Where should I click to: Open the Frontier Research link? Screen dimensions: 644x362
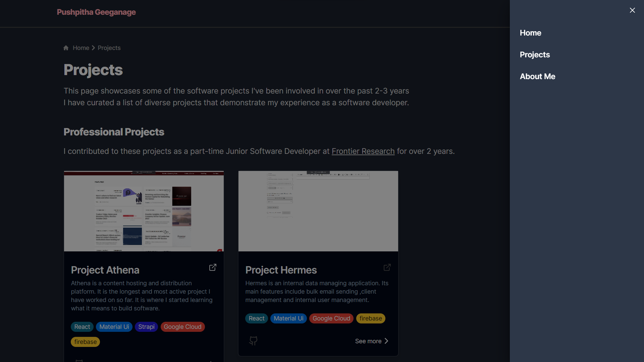[x=363, y=151]
